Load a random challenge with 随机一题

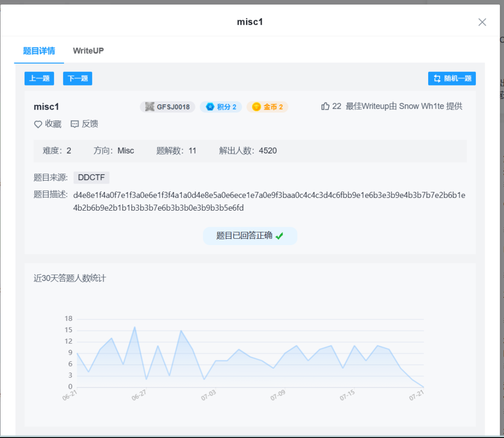tap(452, 78)
